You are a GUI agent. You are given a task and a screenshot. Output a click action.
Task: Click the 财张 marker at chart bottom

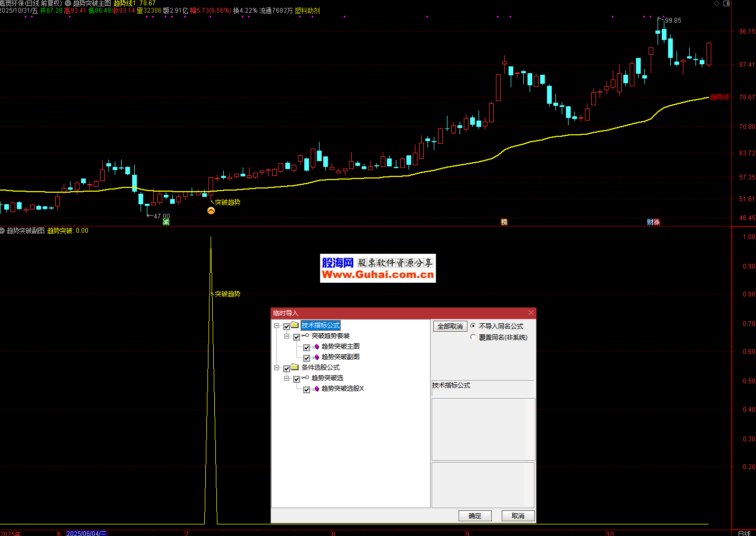tap(653, 222)
